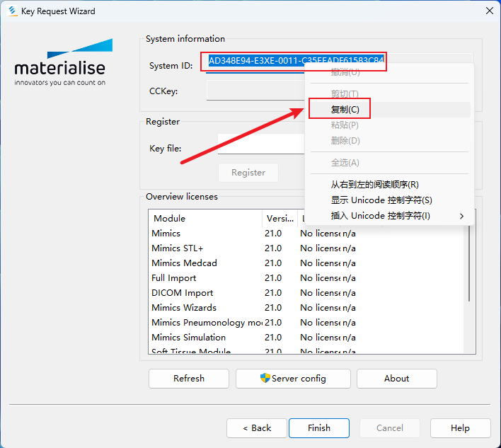Click the Finish button
Screen dimensions: 501x448
coord(319,428)
